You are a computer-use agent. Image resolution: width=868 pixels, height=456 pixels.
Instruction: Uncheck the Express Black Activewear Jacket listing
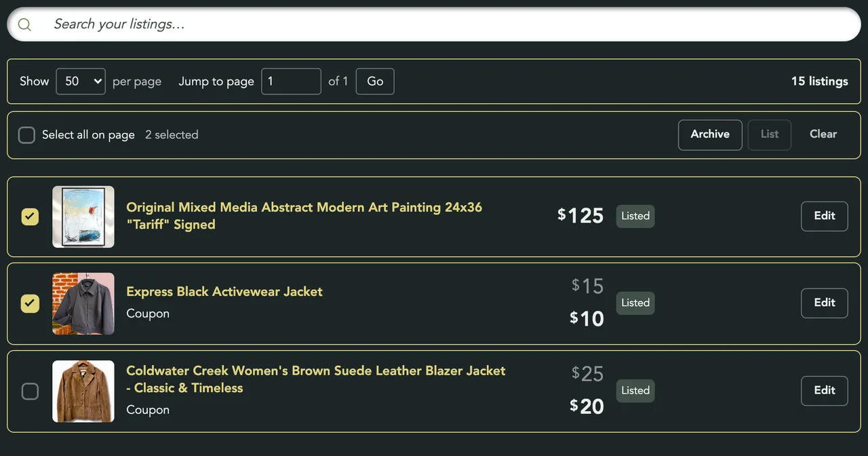point(31,303)
